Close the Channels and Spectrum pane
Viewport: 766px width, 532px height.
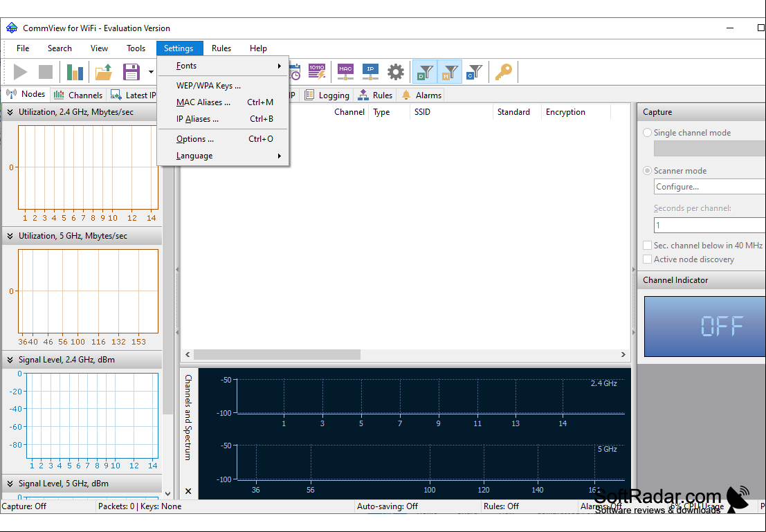pos(188,491)
